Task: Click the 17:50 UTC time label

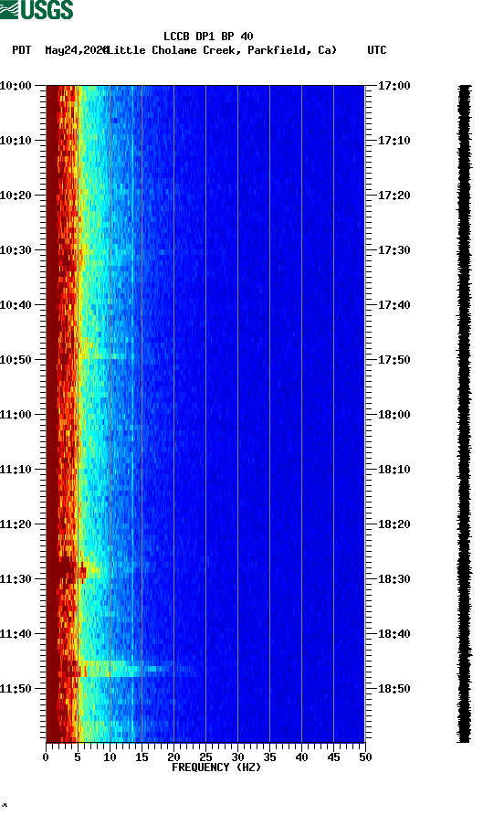Action: pyautogui.click(x=394, y=360)
